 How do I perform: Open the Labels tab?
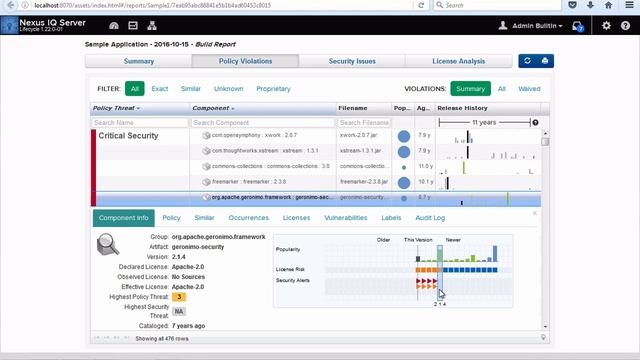click(x=391, y=218)
